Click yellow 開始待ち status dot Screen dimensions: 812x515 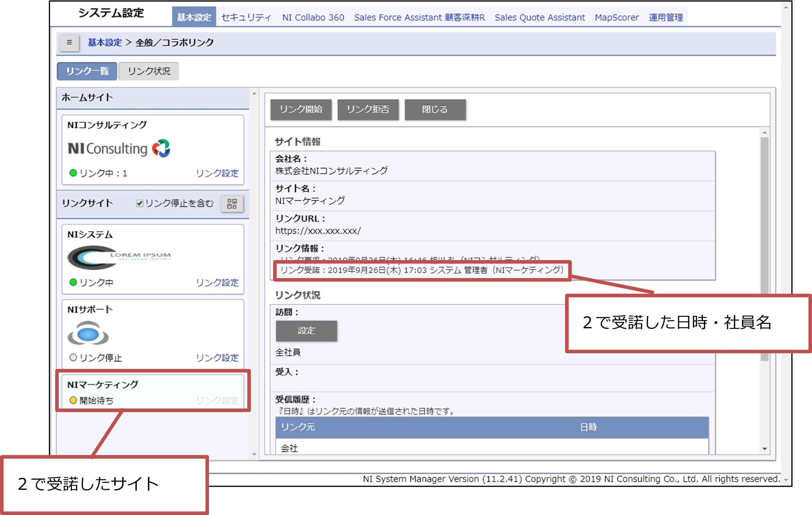[73, 400]
